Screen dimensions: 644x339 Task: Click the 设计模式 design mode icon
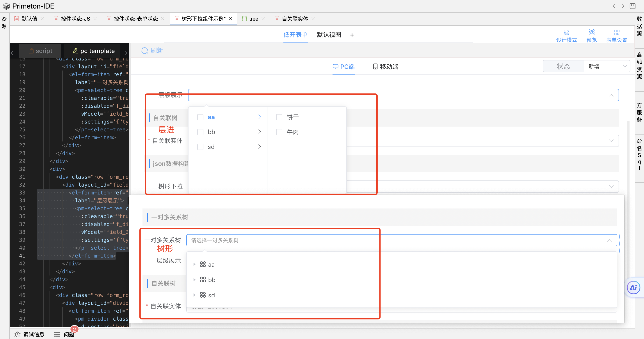pos(566,32)
